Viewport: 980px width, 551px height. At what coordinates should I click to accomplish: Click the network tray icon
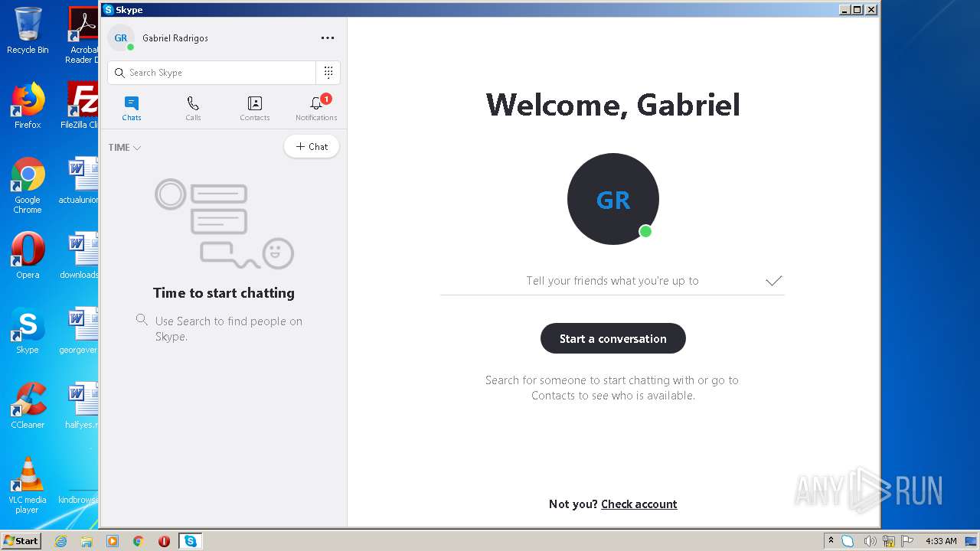(x=888, y=541)
